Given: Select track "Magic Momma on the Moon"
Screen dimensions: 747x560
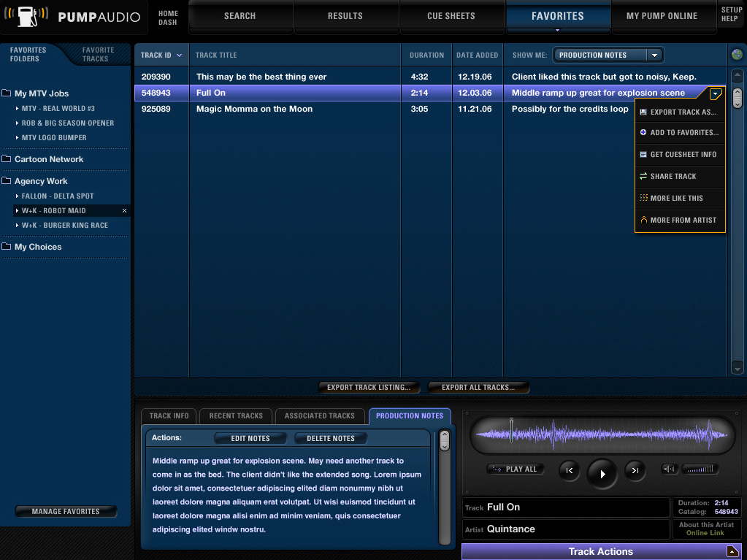Looking at the screenshot, I should coord(254,109).
